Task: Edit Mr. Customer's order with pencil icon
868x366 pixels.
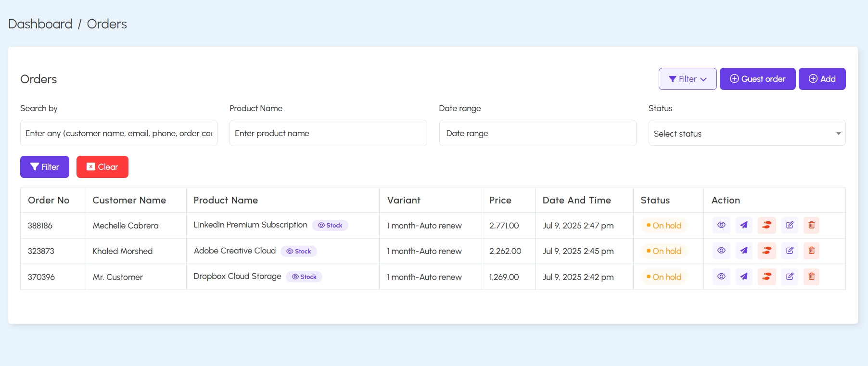Action: pyautogui.click(x=790, y=277)
